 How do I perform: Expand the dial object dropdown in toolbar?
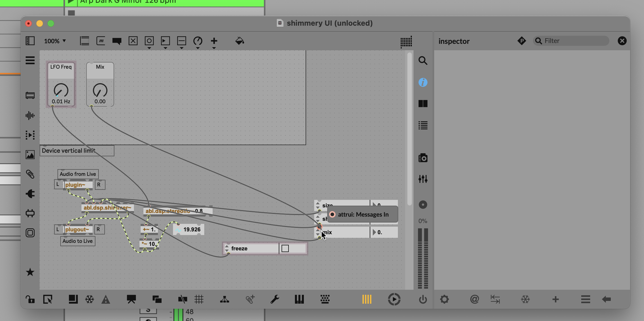pos(198,48)
